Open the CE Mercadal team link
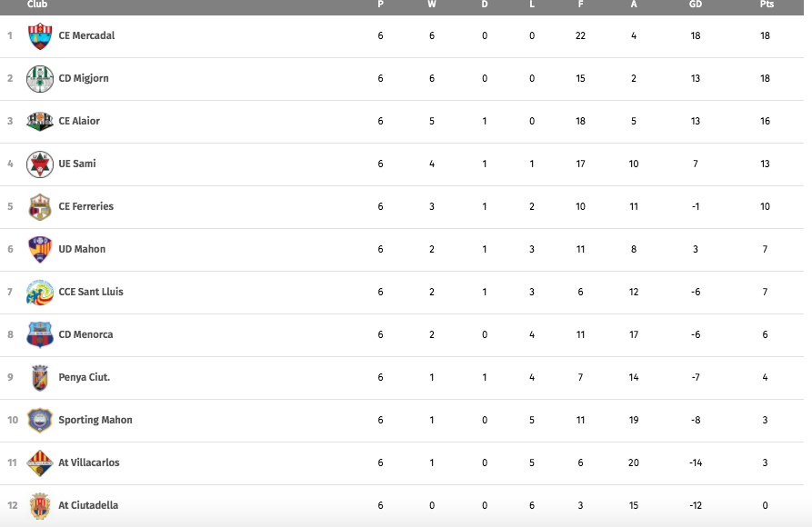 coord(86,35)
